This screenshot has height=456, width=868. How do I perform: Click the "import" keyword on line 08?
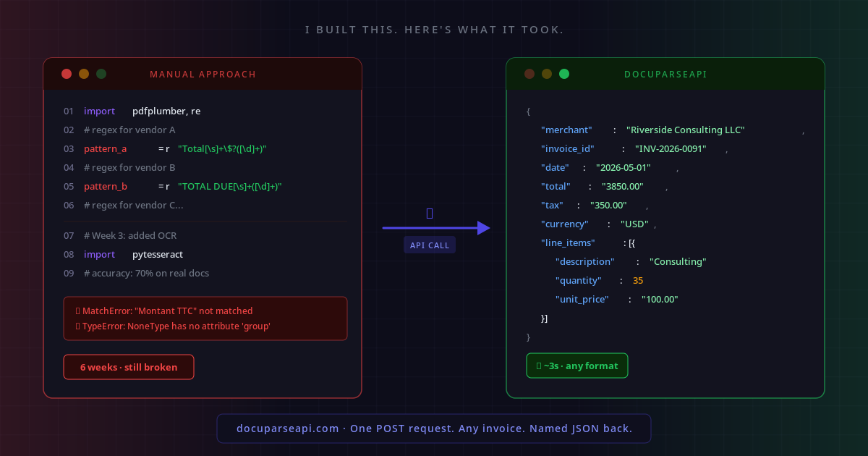pos(99,255)
